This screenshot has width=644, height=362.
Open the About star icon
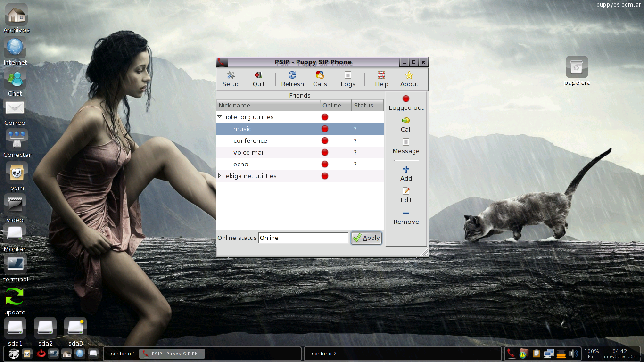pos(409,79)
